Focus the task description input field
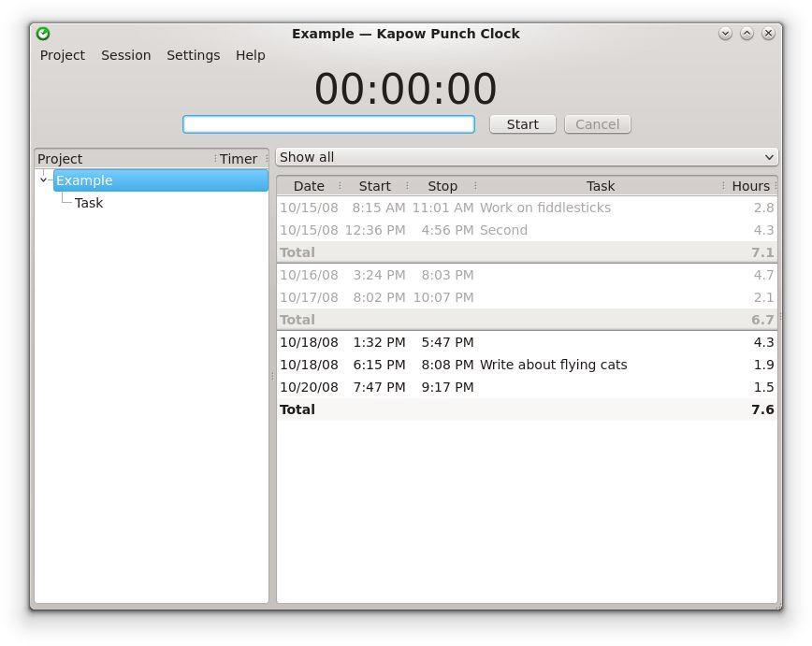This screenshot has width=812, height=646. tap(328, 124)
